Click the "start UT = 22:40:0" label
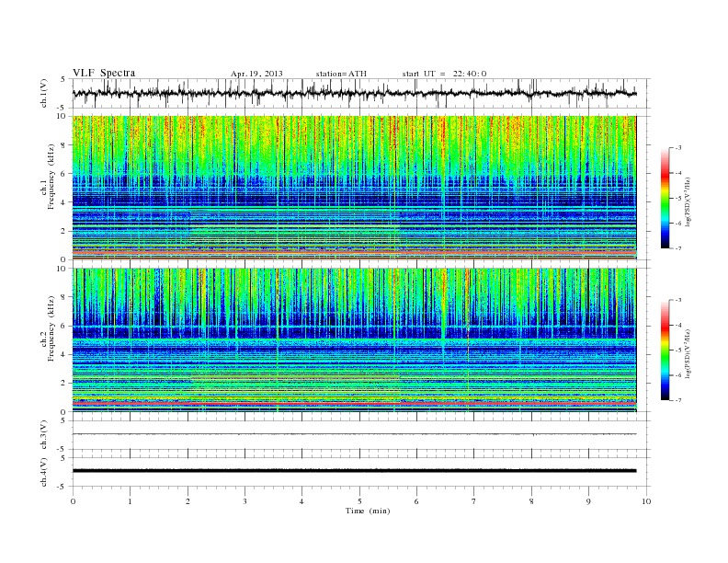The width and height of the screenshot is (728, 563). (444, 74)
